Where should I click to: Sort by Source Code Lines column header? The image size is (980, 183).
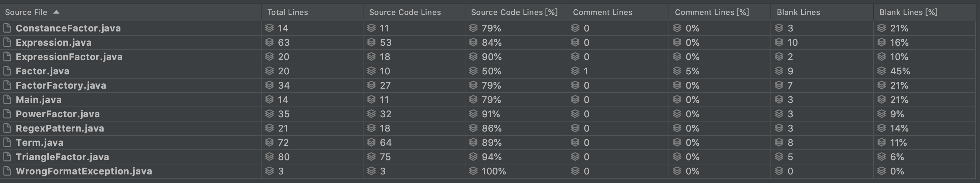pos(405,12)
